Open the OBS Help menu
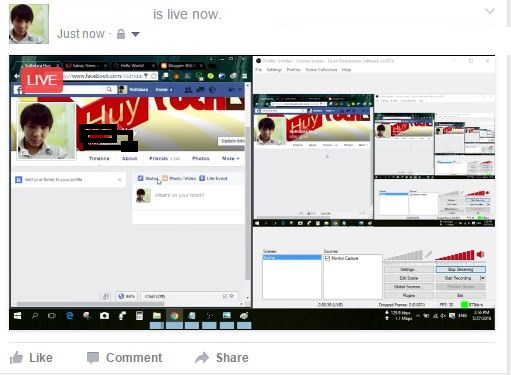This screenshot has width=511, height=375. [x=346, y=70]
